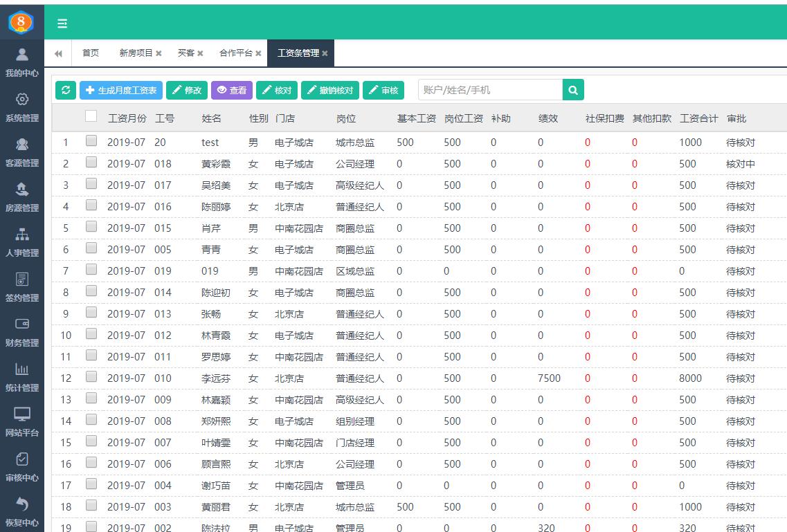Tick the checkbox for 李远芬's row
The width and height of the screenshot is (787, 532).
point(91,377)
